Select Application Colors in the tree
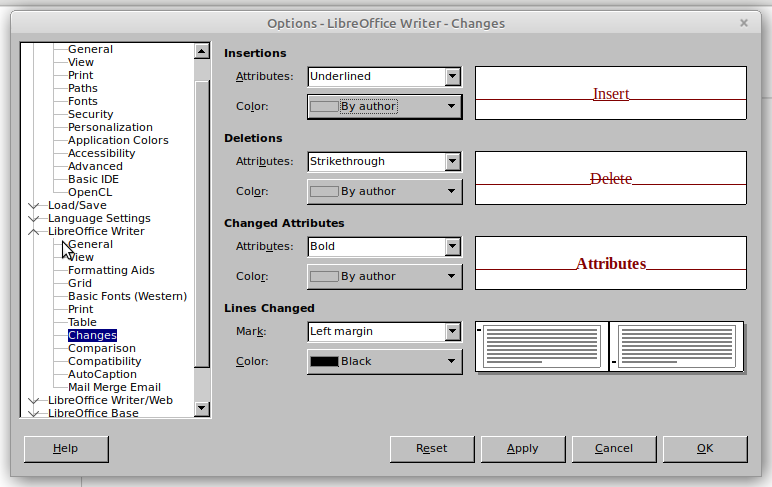 [x=118, y=140]
